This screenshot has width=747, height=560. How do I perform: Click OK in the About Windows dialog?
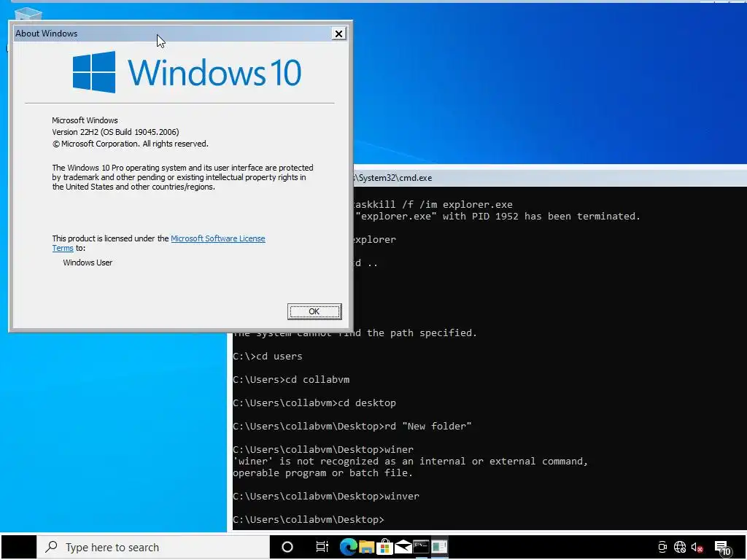(314, 311)
